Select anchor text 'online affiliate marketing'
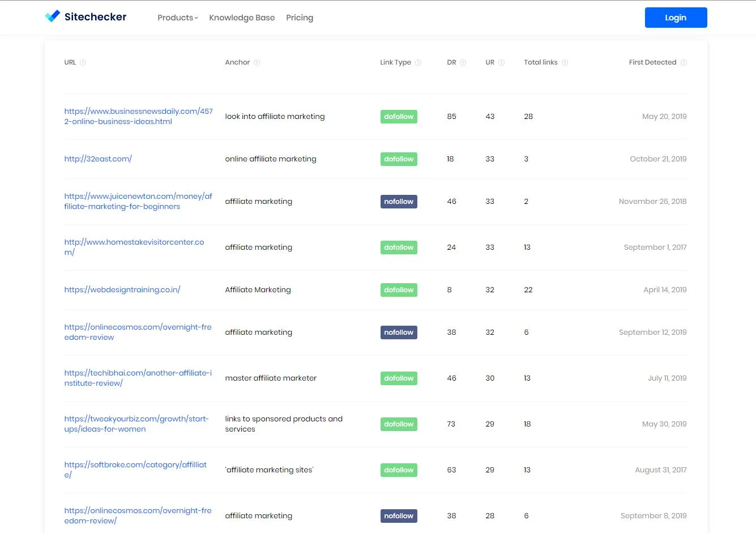 [x=271, y=159]
